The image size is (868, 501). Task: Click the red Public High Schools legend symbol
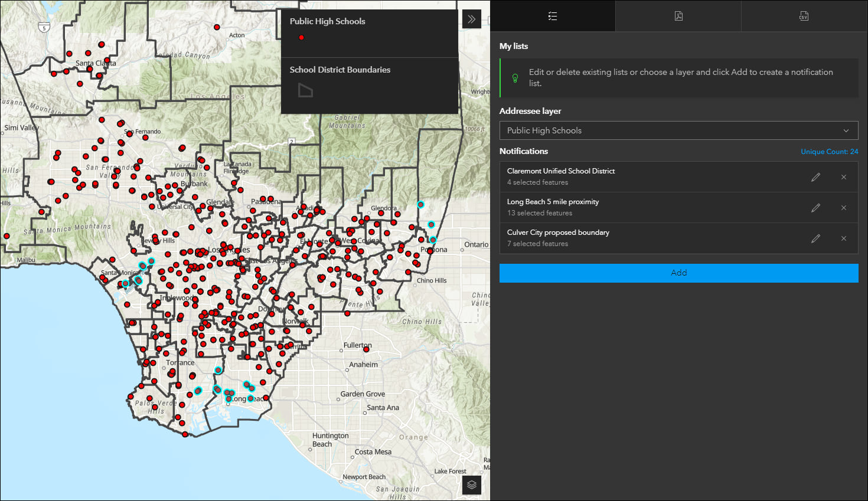pyautogui.click(x=301, y=38)
